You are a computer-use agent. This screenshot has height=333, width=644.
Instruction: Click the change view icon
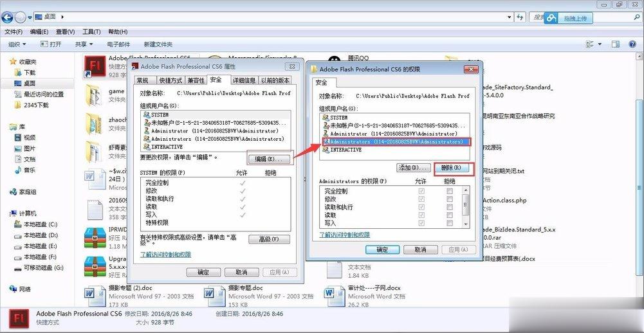591,44
